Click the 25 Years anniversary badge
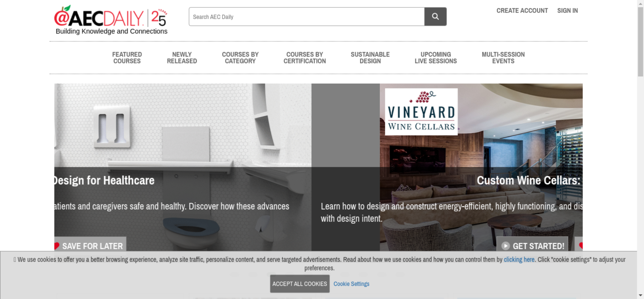 tap(159, 18)
